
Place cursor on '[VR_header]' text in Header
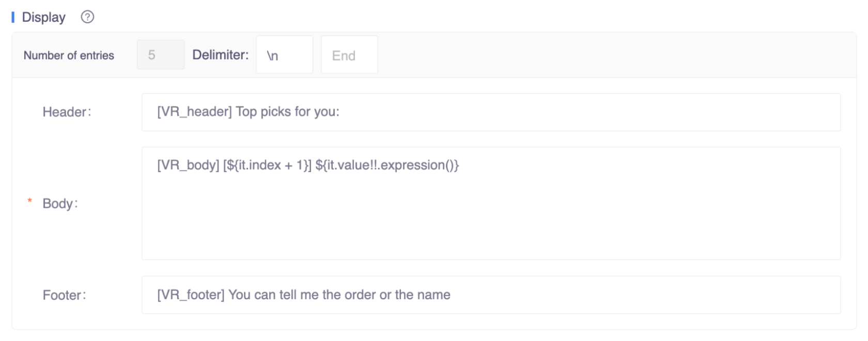coord(194,112)
